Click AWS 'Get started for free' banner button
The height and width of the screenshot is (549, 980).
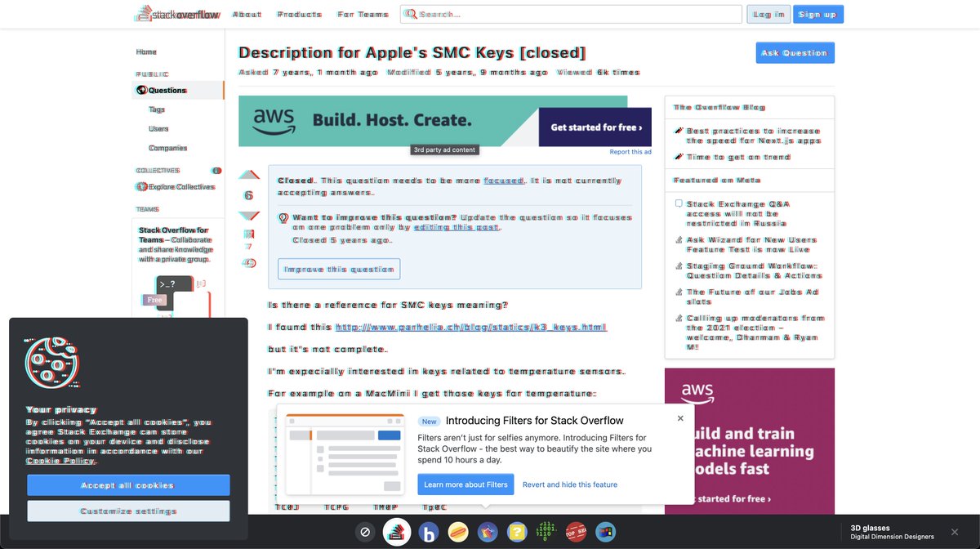[595, 127]
